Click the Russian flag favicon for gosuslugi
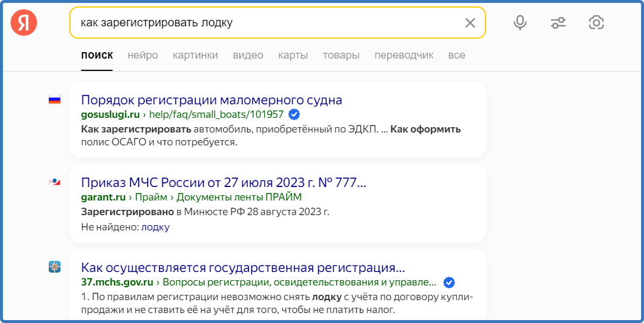Image resolution: width=644 pixels, height=323 pixels. pyautogui.click(x=54, y=100)
